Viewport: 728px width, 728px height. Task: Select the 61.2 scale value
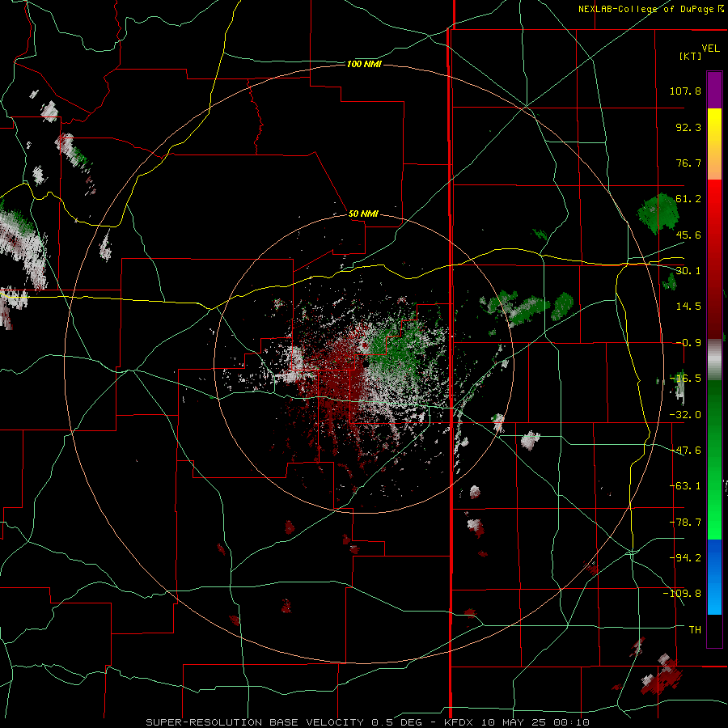coord(688,199)
